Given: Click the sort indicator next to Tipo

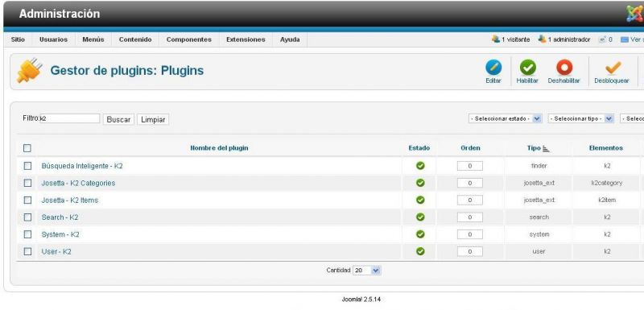Looking at the screenshot, I should [x=546, y=149].
